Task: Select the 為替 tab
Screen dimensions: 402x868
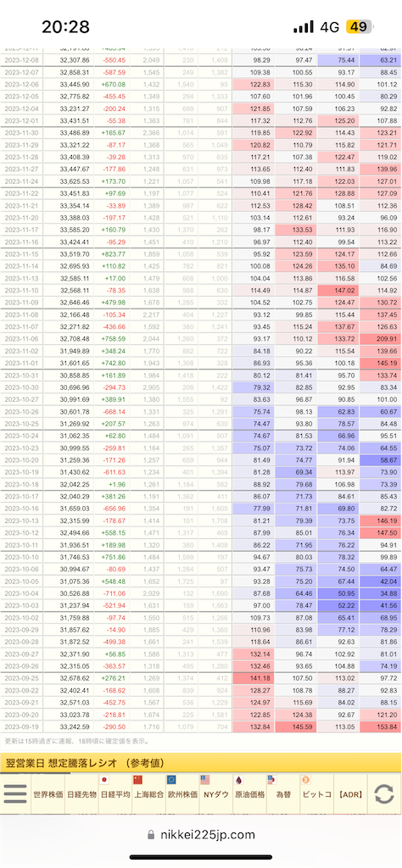Action: [283, 793]
